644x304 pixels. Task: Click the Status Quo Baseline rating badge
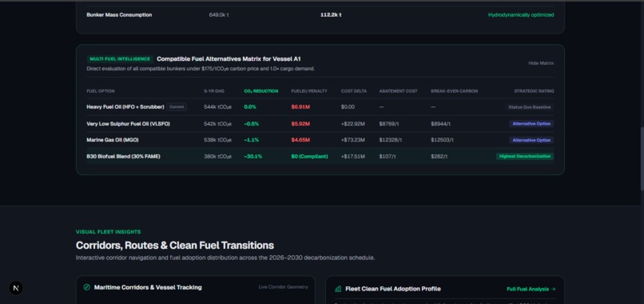coord(530,107)
